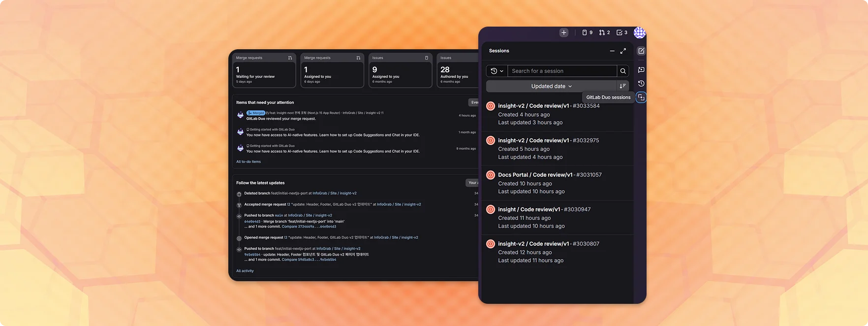Maximize the Sessions panel with expand arrows

click(x=623, y=51)
